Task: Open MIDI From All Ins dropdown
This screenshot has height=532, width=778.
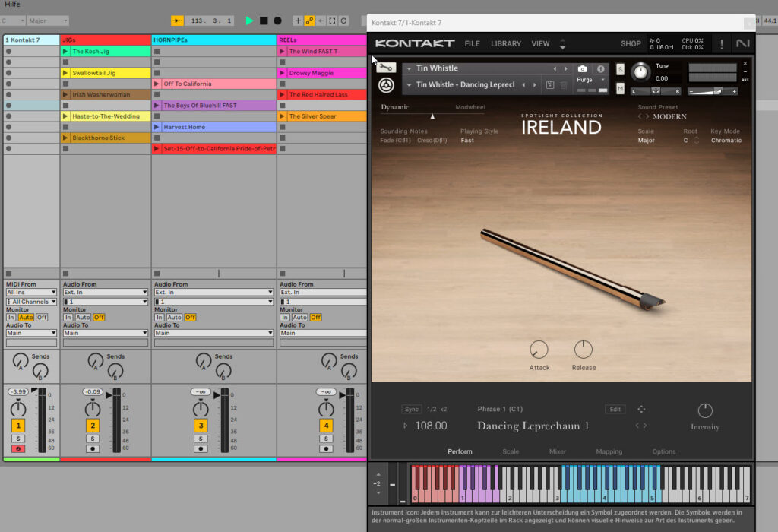Action: tap(31, 293)
